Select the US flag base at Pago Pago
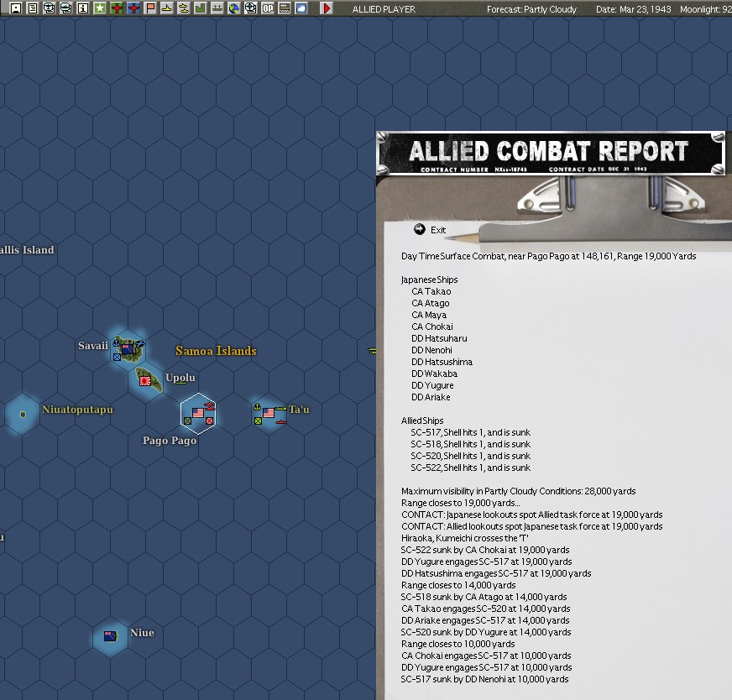 click(198, 413)
